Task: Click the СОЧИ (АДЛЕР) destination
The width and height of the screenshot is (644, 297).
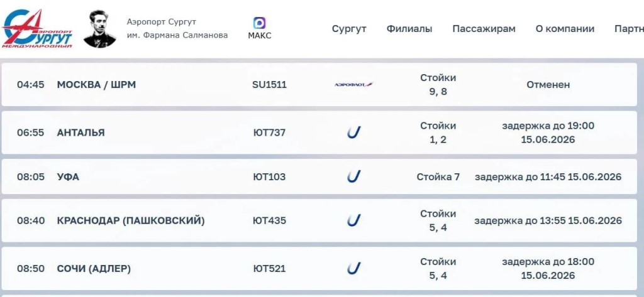Action: click(94, 269)
